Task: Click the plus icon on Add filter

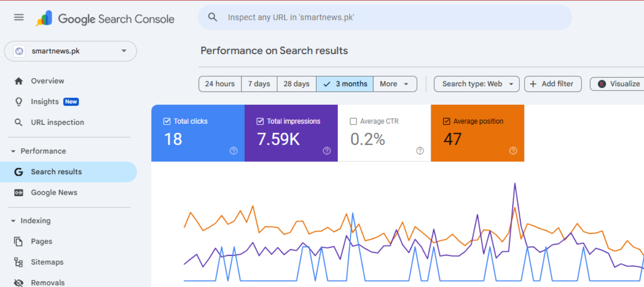Action: click(x=533, y=84)
